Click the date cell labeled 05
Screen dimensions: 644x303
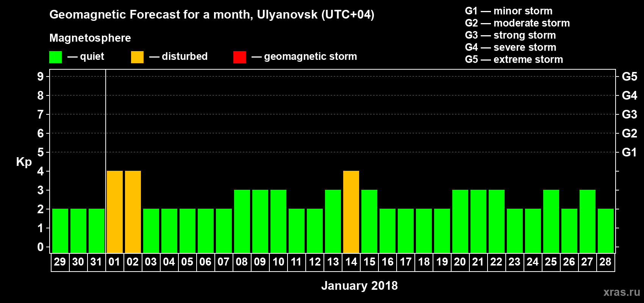pos(187,262)
